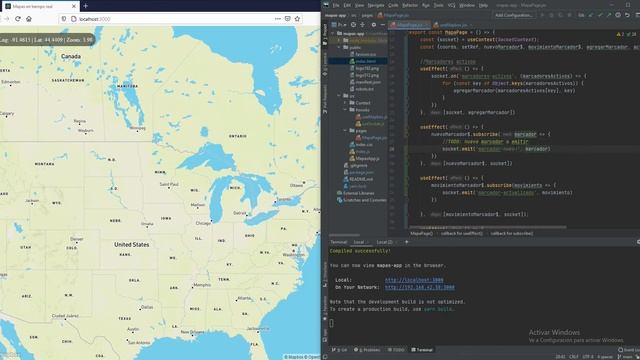Click the expand/collapse all tree icon

point(362,25)
